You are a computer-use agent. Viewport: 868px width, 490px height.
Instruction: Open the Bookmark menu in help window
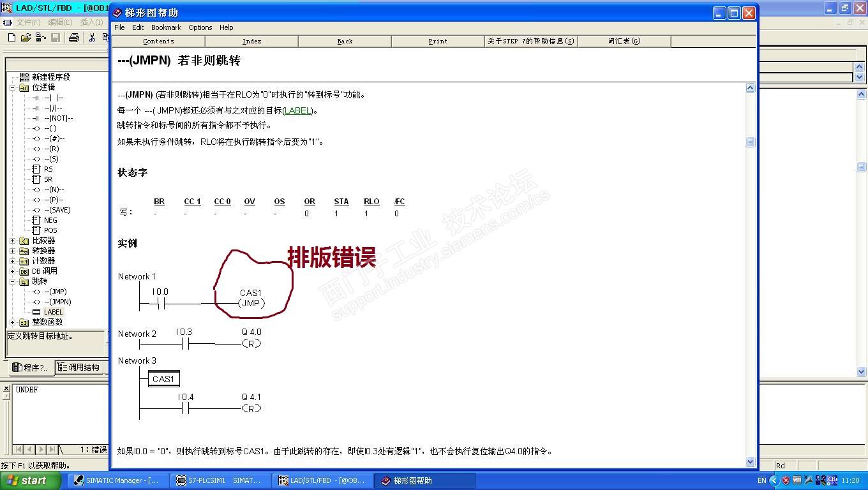166,27
